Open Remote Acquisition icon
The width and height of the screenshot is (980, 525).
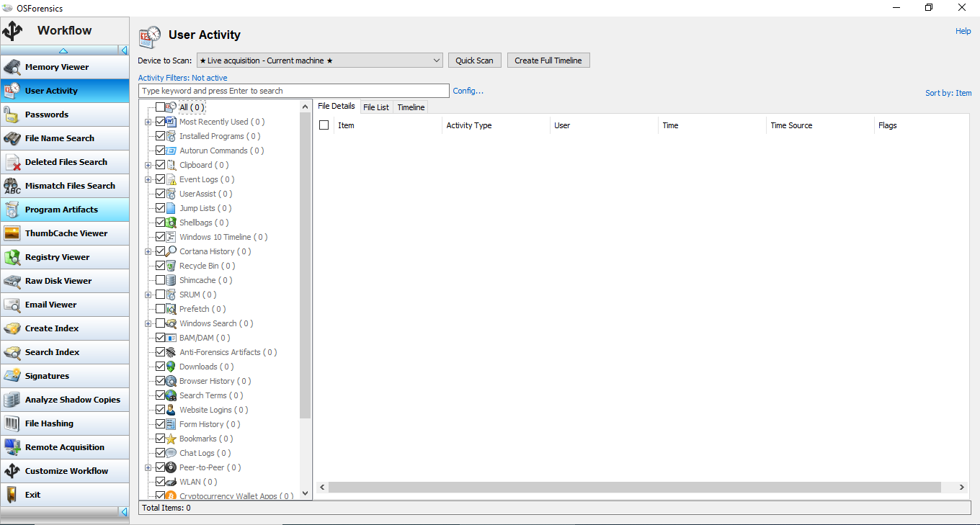(x=12, y=447)
